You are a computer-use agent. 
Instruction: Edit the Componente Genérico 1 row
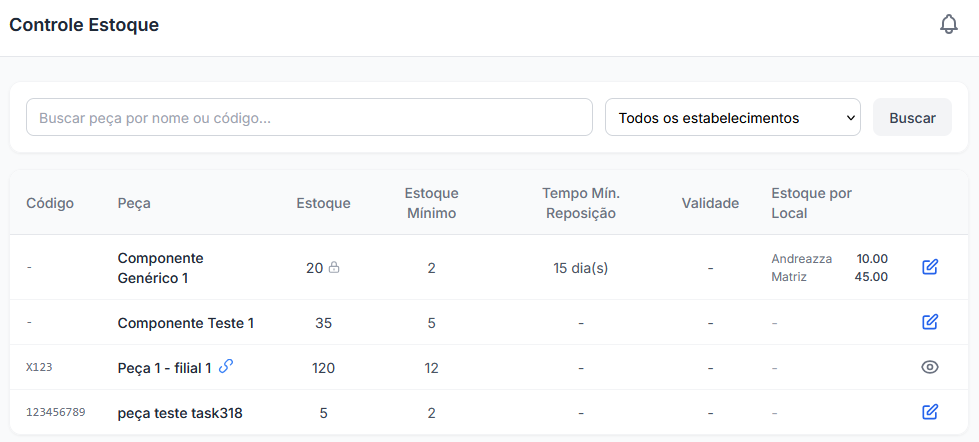(930, 267)
